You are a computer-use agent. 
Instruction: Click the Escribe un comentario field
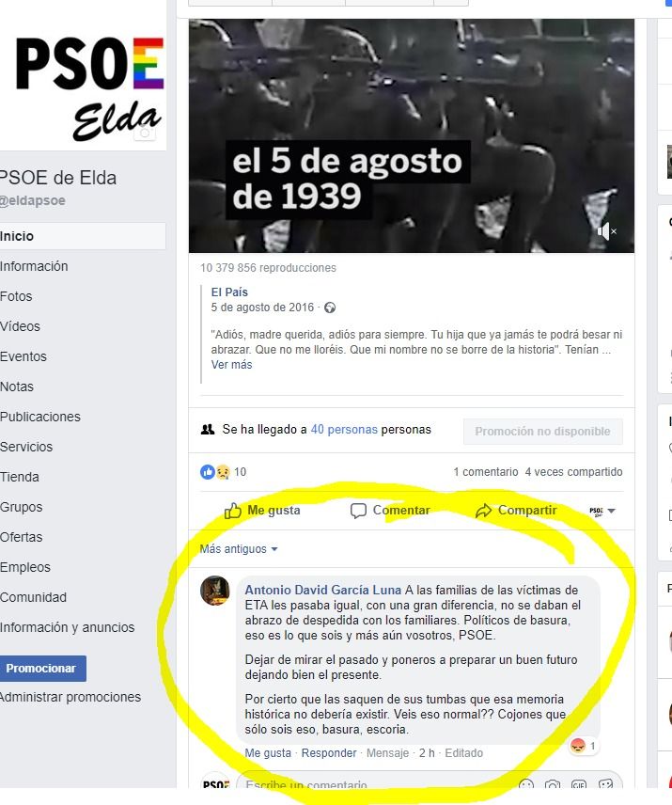pyautogui.click(x=380, y=784)
